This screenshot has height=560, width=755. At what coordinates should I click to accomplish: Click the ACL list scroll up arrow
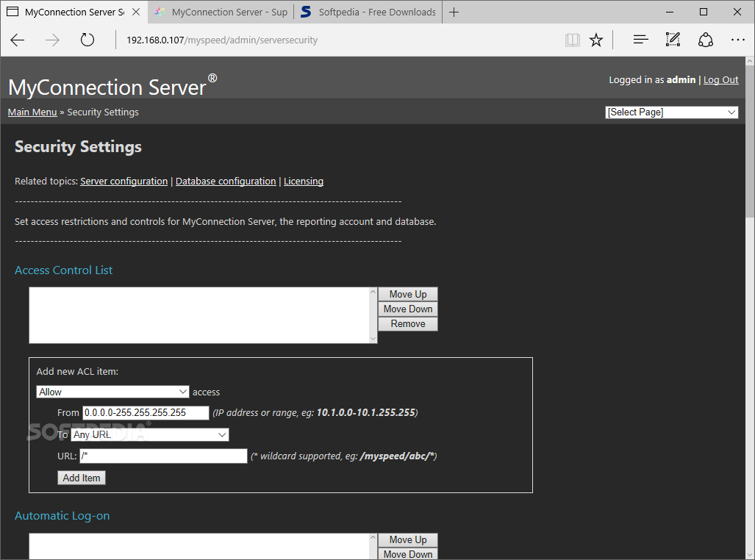pyautogui.click(x=373, y=292)
